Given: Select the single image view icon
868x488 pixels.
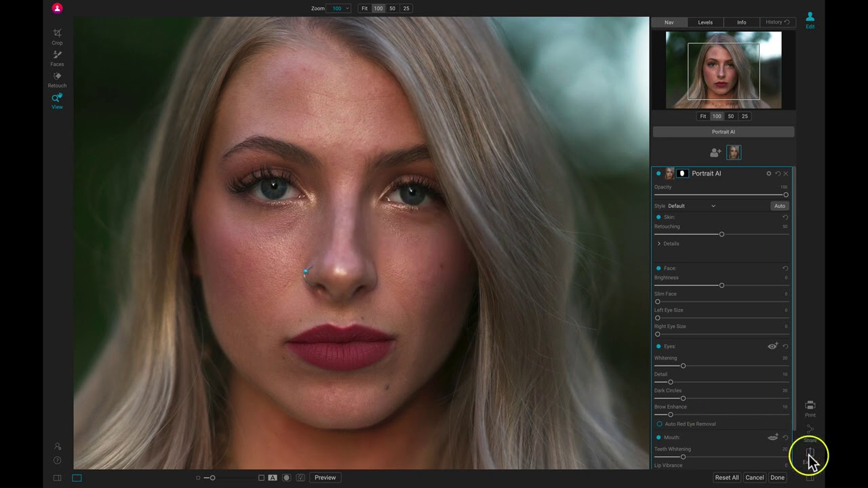Looking at the screenshot, I should pos(77,478).
